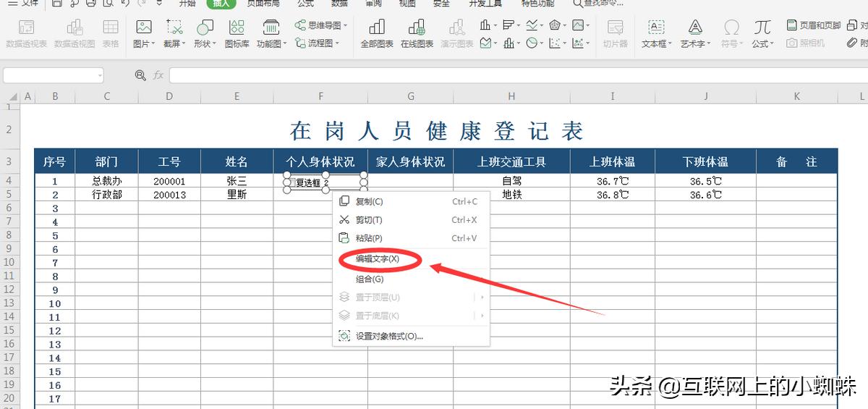Click the 艺术字 word art icon
868x409 pixels.
pos(695,28)
